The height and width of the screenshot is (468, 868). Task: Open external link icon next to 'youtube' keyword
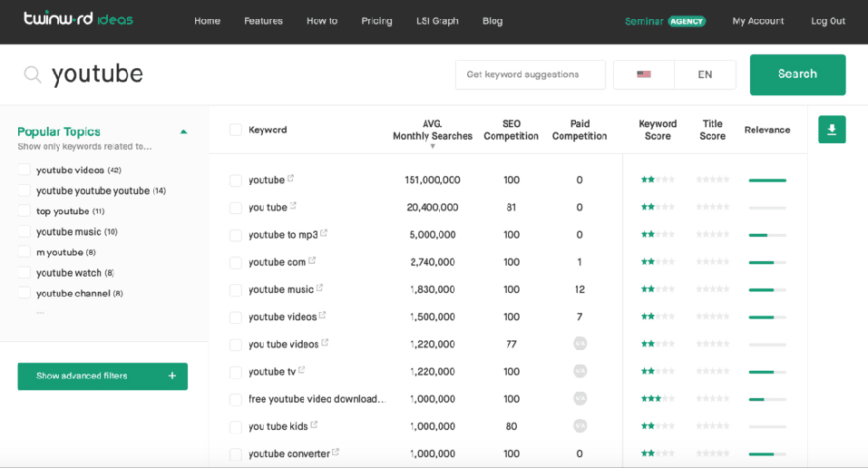pyautogui.click(x=290, y=179)
